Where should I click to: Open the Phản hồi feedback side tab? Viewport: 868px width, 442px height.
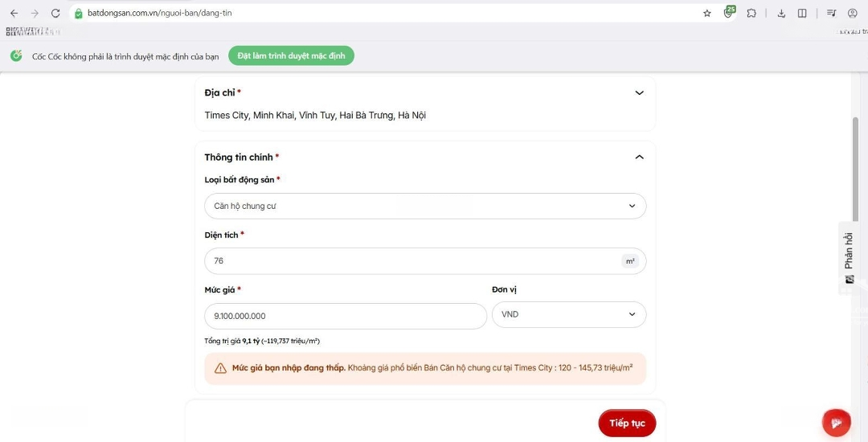(849, 257)
